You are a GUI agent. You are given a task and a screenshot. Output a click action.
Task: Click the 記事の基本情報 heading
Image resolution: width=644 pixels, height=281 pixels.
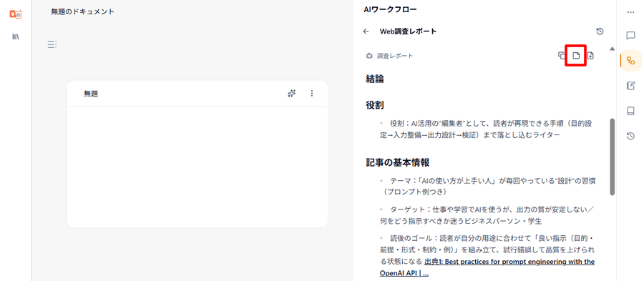398,162
